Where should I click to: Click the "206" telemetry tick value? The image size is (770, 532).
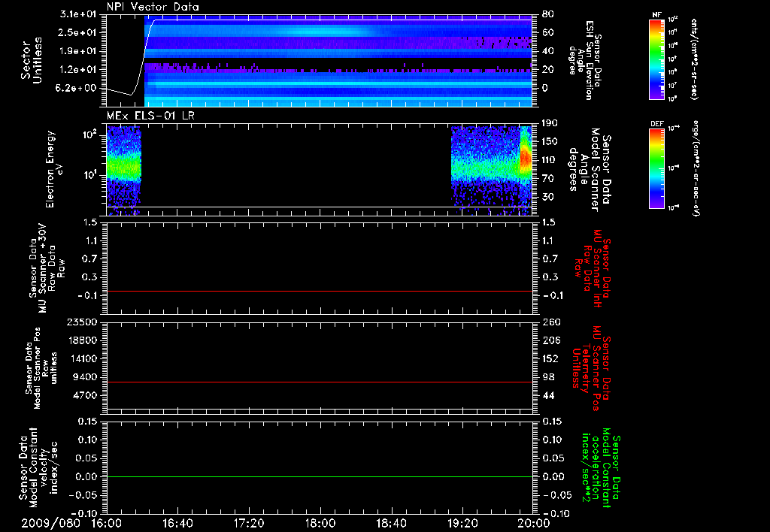point(550,340)
